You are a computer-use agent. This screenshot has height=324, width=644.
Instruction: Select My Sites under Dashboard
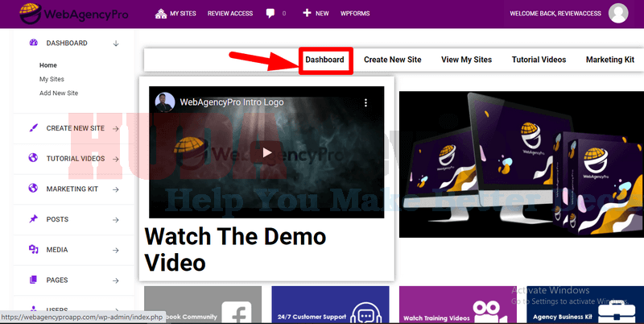click(52, 79)
